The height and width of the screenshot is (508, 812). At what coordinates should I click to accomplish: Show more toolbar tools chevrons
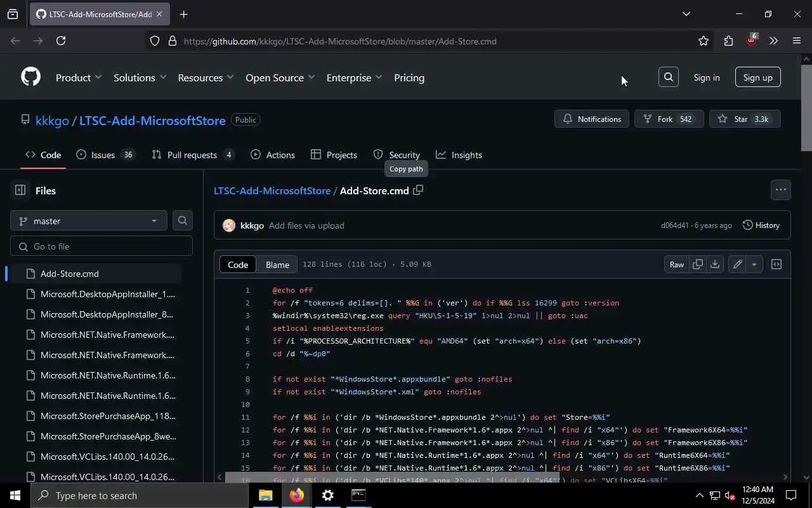pos(773,41)
